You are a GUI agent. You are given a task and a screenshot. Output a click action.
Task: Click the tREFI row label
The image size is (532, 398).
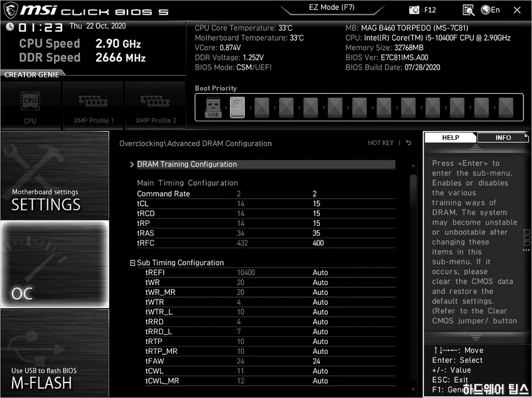155,272
